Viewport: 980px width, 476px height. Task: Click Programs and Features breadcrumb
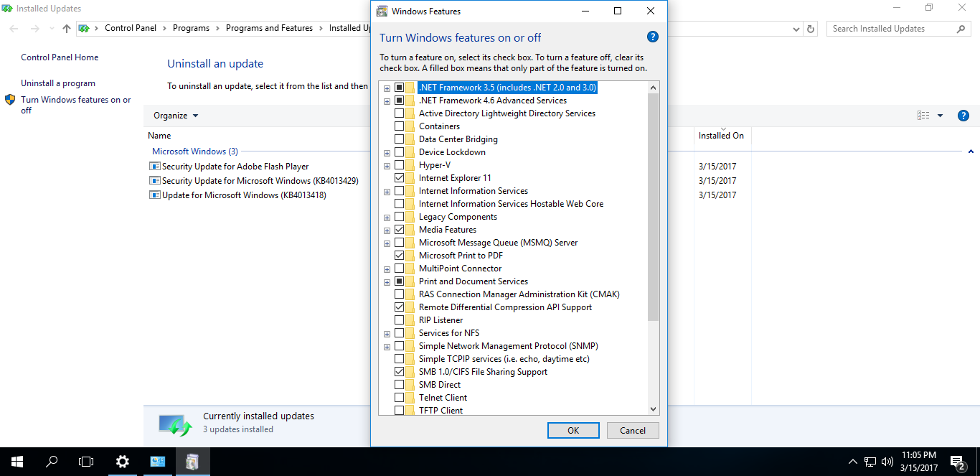point(269,28)
